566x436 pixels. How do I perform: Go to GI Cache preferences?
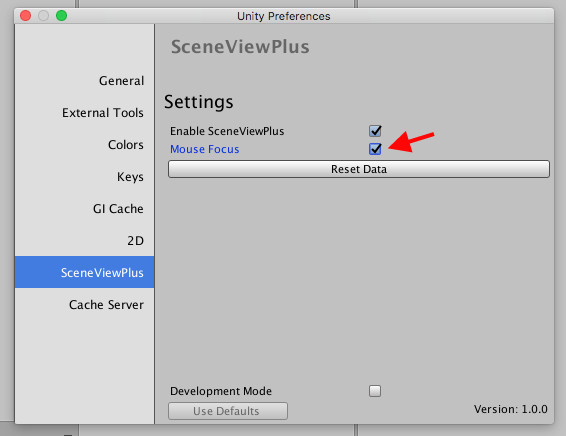84,209
